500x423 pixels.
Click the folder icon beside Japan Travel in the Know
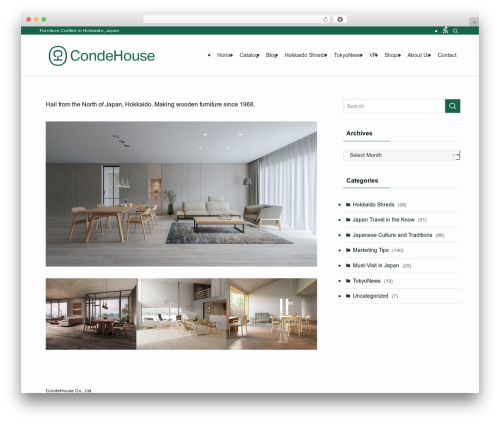[348, 220]
